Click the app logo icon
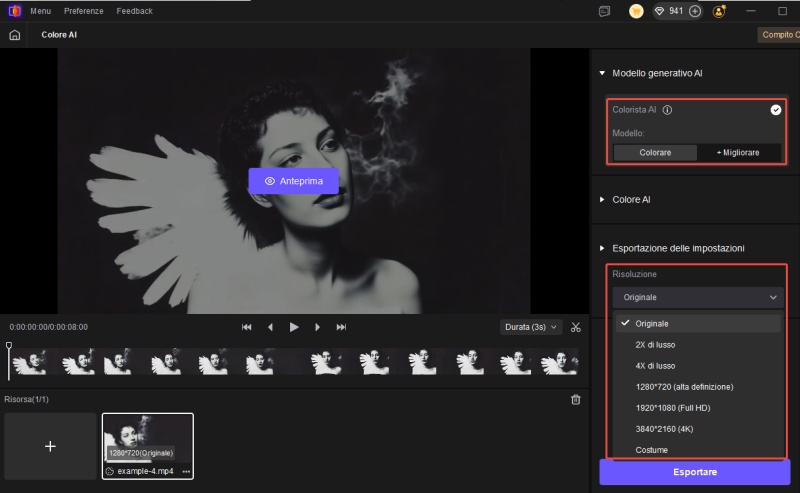 click(x=14, y=11)
